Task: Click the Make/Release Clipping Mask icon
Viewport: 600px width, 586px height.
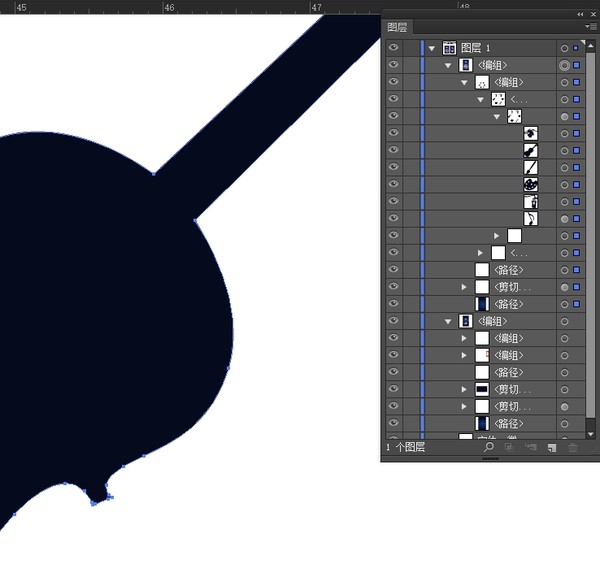Action: click(509, 447)
